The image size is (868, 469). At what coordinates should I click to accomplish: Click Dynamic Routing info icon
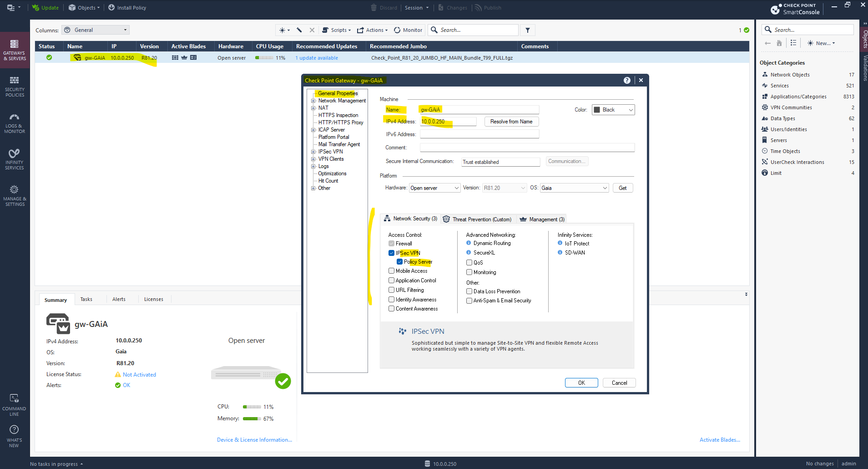(469, 243)
